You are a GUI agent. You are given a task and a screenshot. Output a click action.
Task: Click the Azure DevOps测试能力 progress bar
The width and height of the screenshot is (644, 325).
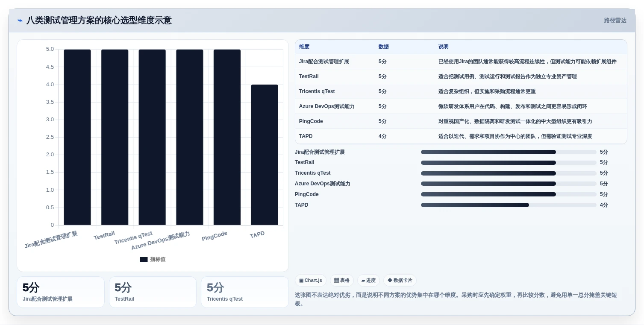pos(509,184)
